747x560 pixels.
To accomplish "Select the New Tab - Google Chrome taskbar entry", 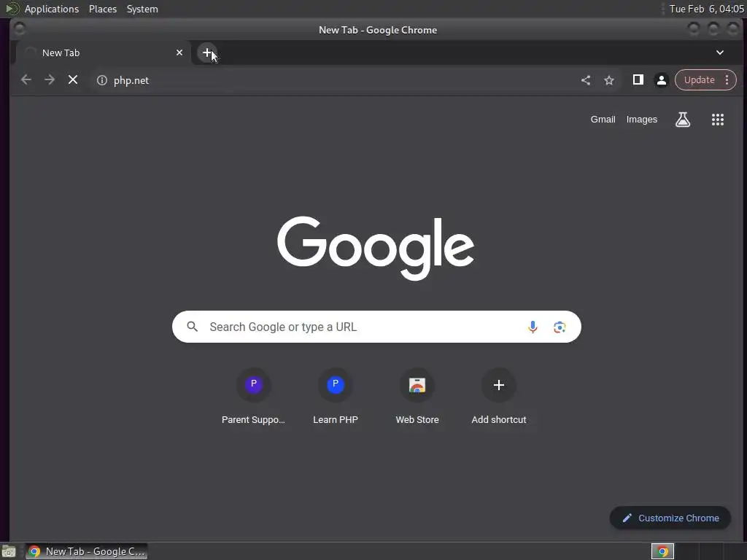I will (87, 551).
